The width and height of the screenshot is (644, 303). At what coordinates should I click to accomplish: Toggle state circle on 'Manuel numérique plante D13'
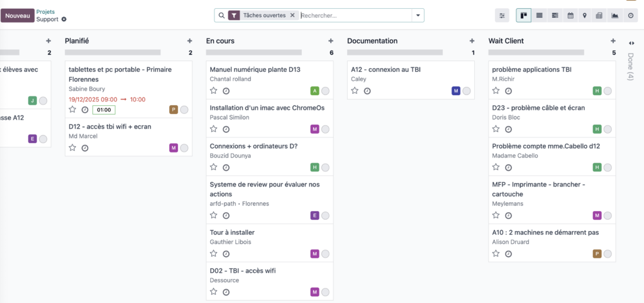pyautogui.click(x=326, y=91)
